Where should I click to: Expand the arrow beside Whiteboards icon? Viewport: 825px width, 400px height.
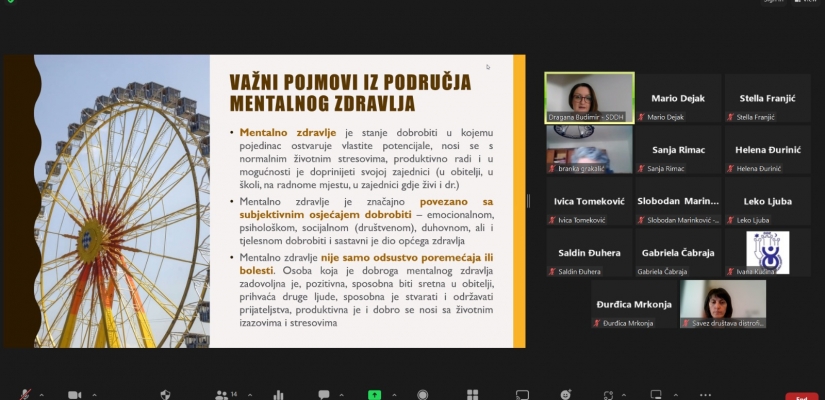(x=675, y=395)
